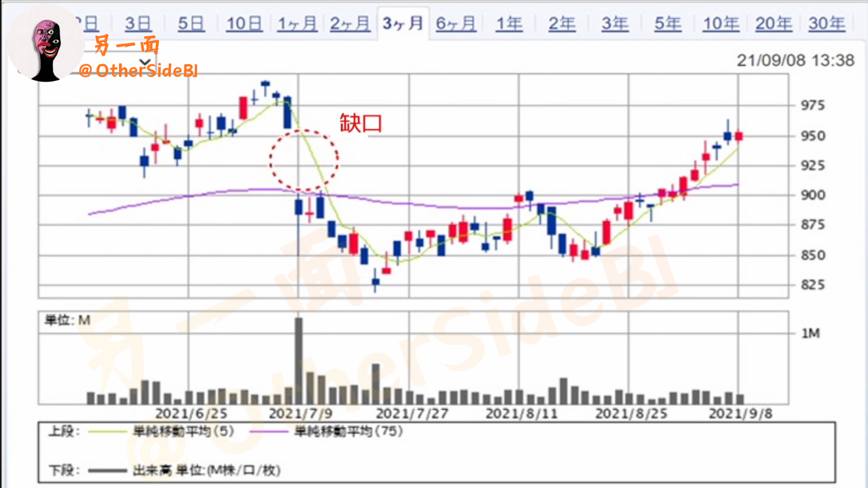Click the green 5-day moving average legend line
Viewport: 868px width, 488px height.
pyautogui.click(x=107, y=432)
